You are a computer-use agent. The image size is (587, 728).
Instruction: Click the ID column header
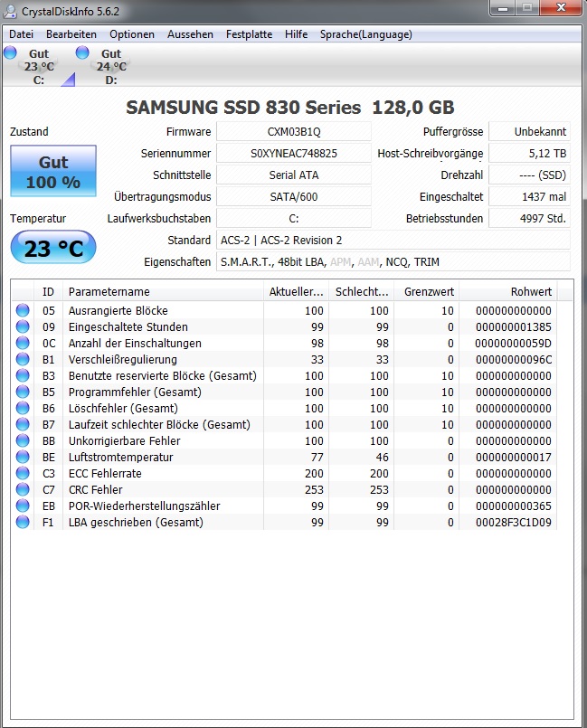tap(48, 291)
